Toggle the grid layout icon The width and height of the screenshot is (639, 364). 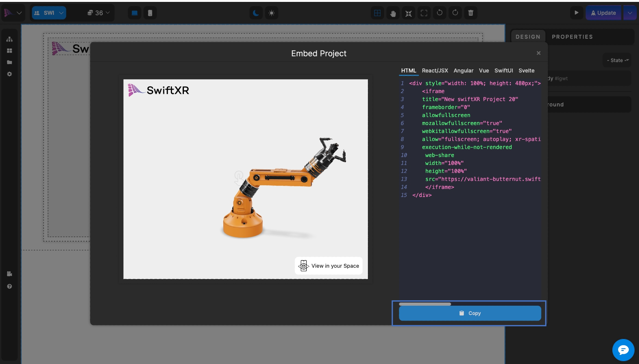coord(377,13)
